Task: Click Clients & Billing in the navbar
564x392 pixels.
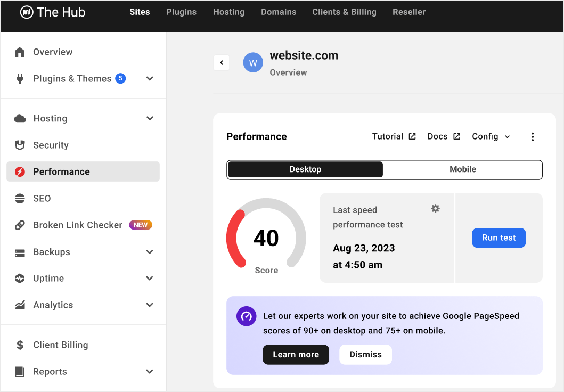Action: (x=344, y=12)
